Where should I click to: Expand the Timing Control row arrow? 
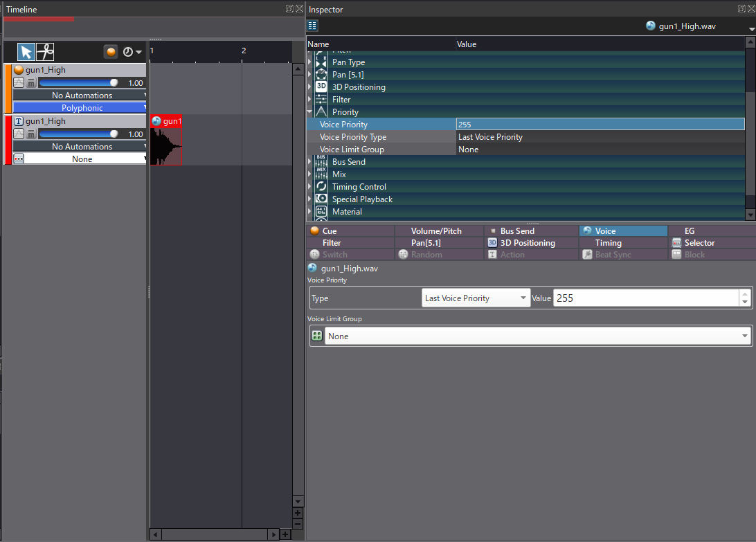tap(310, 186)
